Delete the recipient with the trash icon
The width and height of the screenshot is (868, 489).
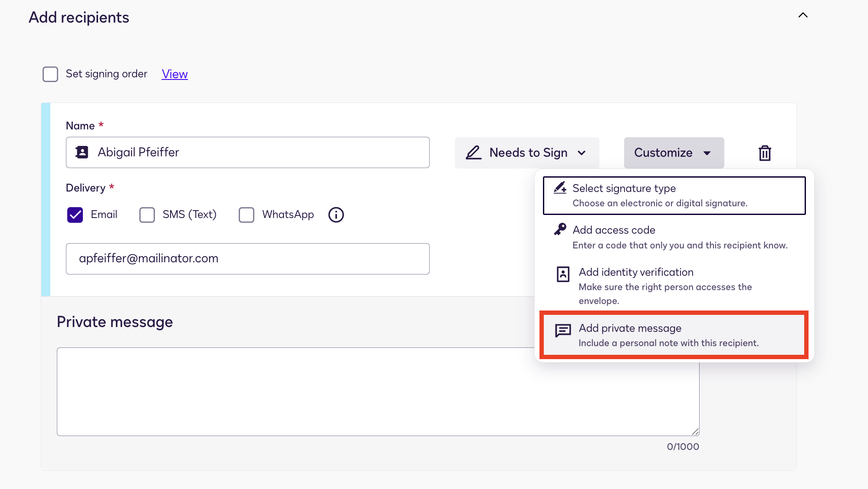(765, 153)
